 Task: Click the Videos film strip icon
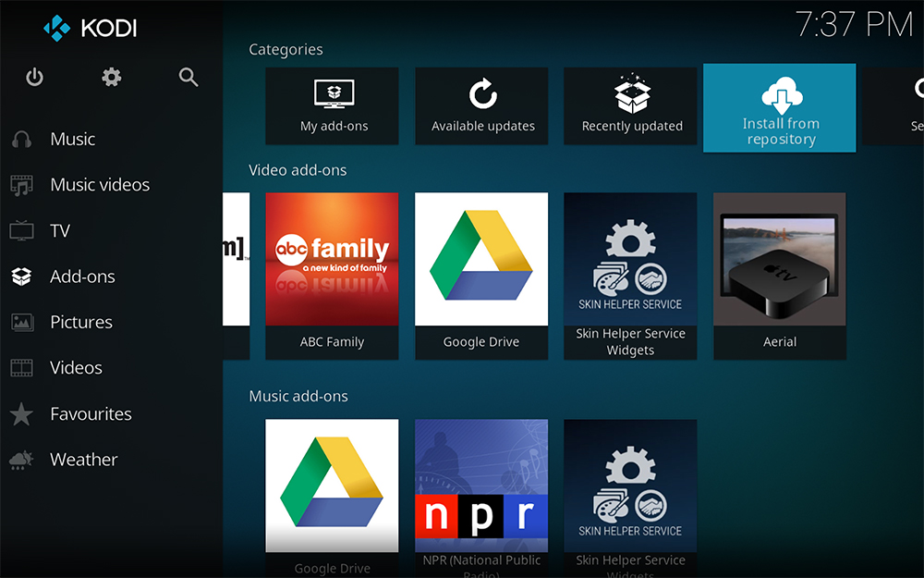click(20, 367)
